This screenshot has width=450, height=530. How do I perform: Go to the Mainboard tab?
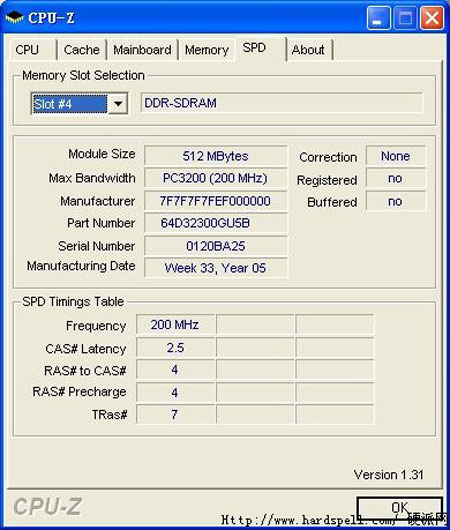142,50
